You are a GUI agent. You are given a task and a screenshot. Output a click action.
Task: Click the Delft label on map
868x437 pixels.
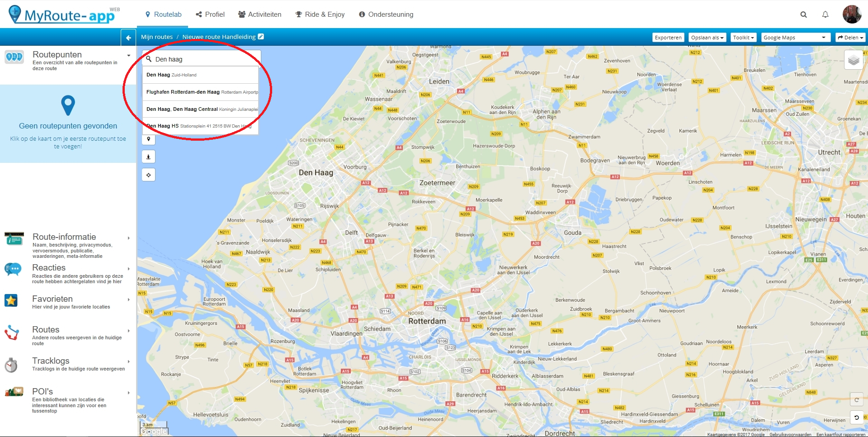coord(351,233)
